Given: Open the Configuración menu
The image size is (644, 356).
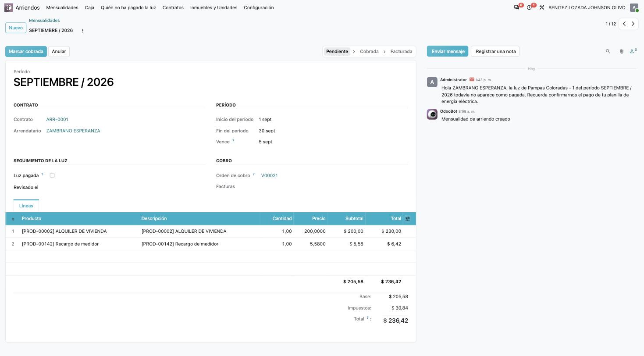Looking at the screenshot, I should pos(259,7).
